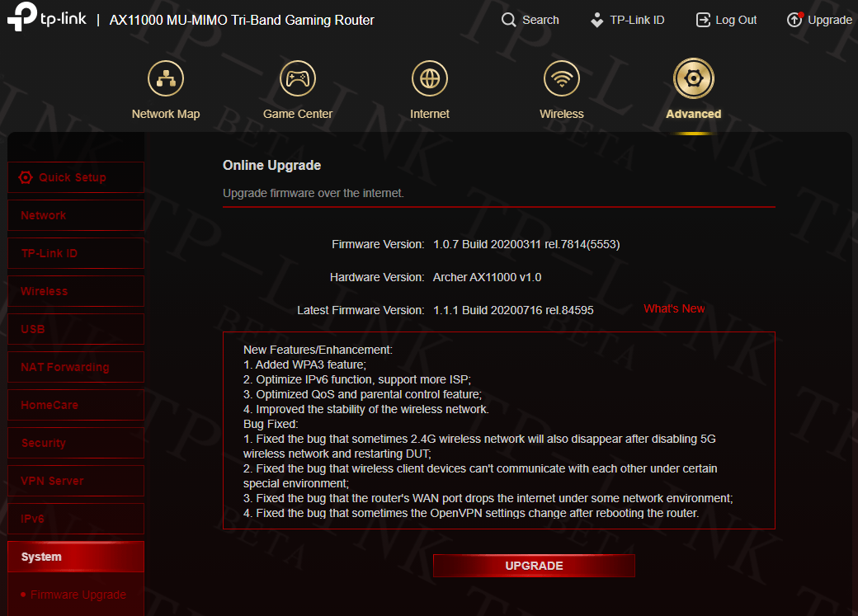
Task: Click the Search magnifier icon
Action: [508, 21]
